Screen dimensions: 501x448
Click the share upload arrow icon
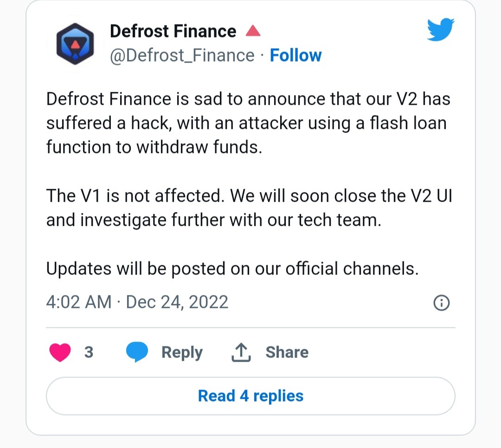[241, 352]
